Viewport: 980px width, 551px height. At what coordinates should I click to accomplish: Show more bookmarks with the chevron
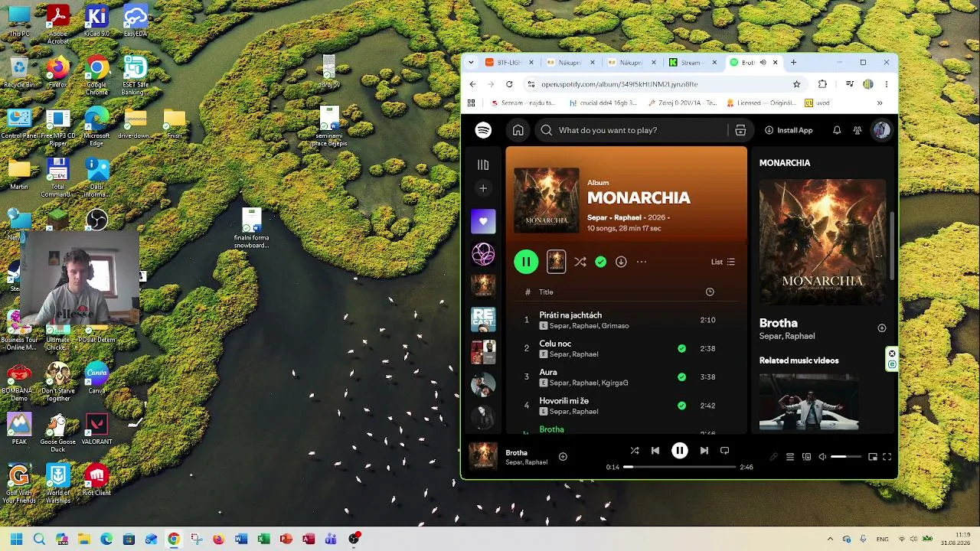[x=879, y=103]
